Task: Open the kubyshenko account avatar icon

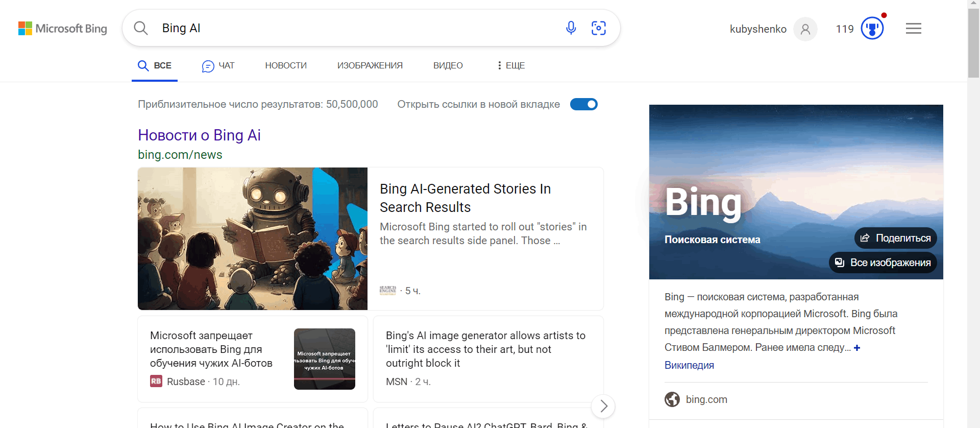Action: click(x=805, y=29)
